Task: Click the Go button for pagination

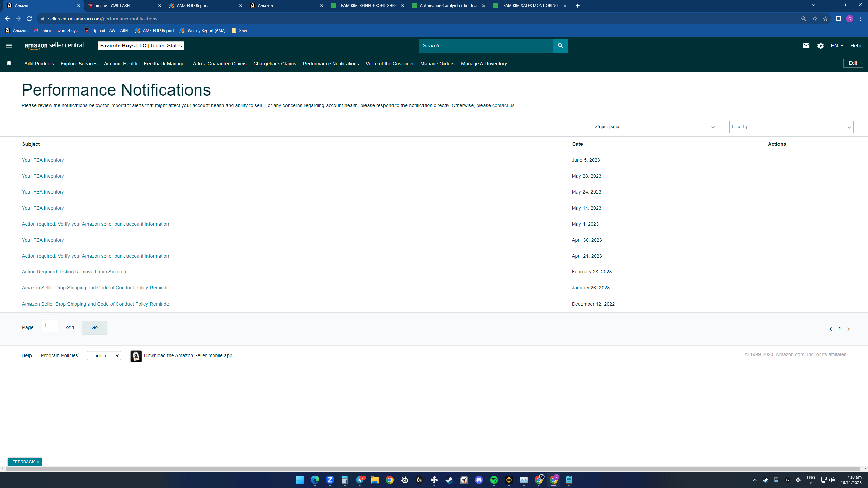Action: click(x=94, y=327)
